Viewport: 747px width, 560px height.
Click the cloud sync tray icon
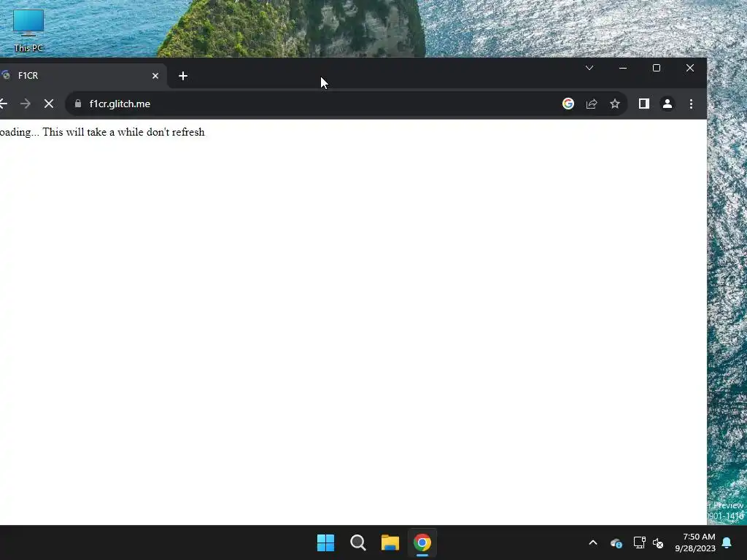616,542
